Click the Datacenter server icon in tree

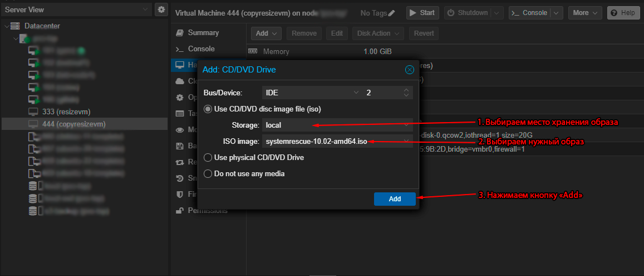pos(15,26)
